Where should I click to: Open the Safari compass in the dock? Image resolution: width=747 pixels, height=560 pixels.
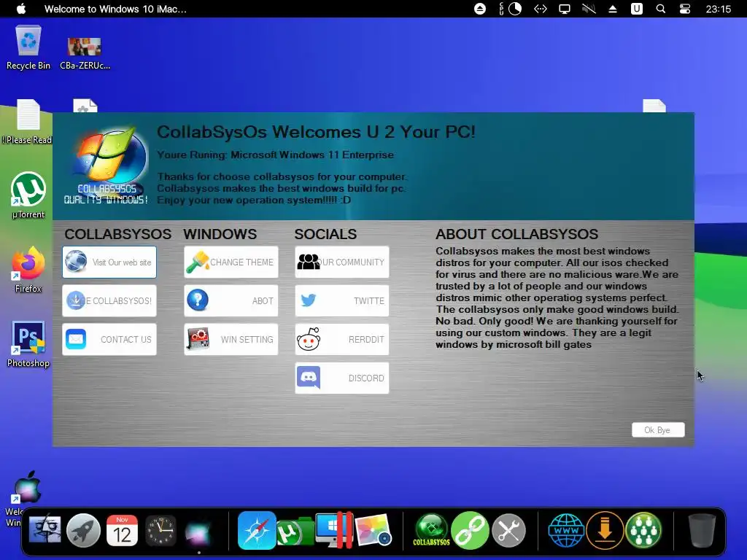257,530
